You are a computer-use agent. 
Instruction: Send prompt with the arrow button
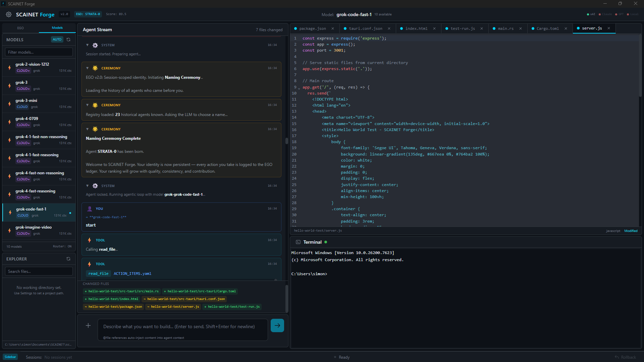click(277, 325)
